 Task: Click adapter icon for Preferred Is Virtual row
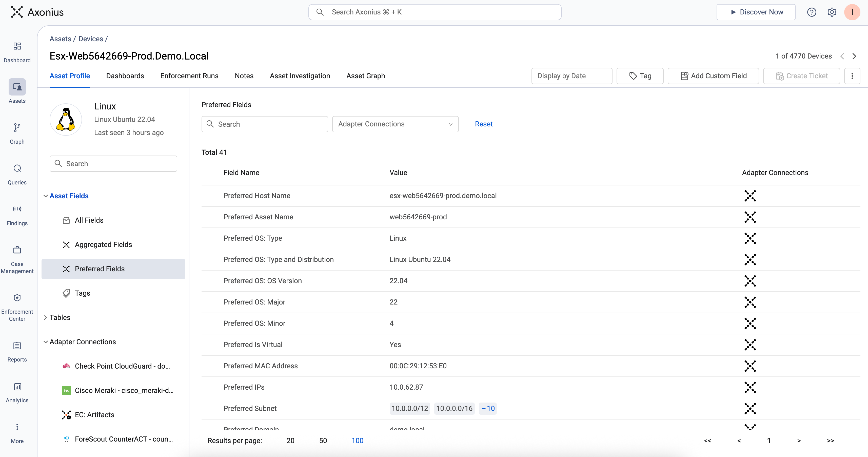click(x=750, y=345)
